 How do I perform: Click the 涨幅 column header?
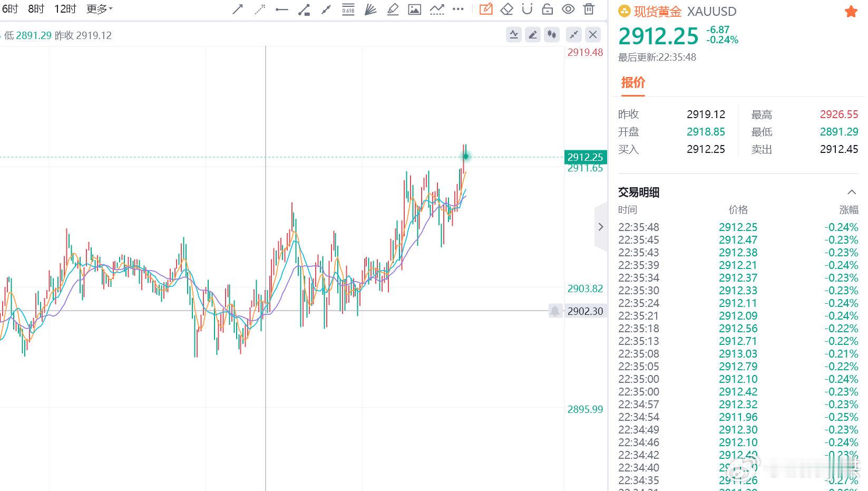pos(849,210)
